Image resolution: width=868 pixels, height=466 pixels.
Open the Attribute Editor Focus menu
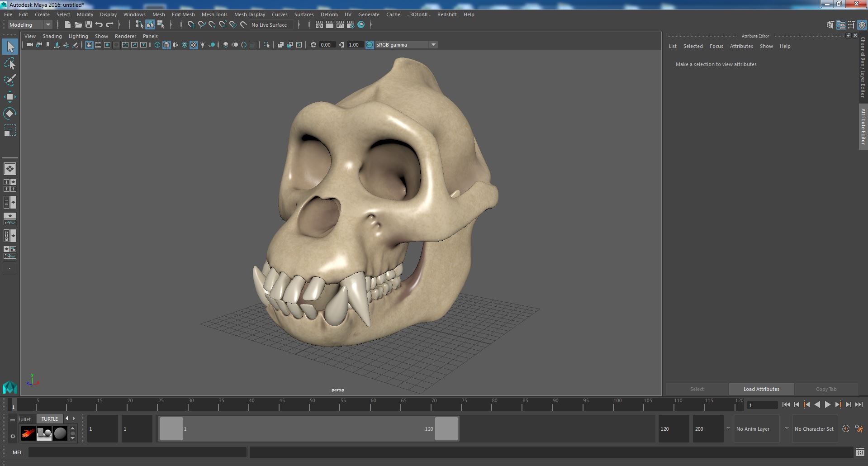click(716, 46)
